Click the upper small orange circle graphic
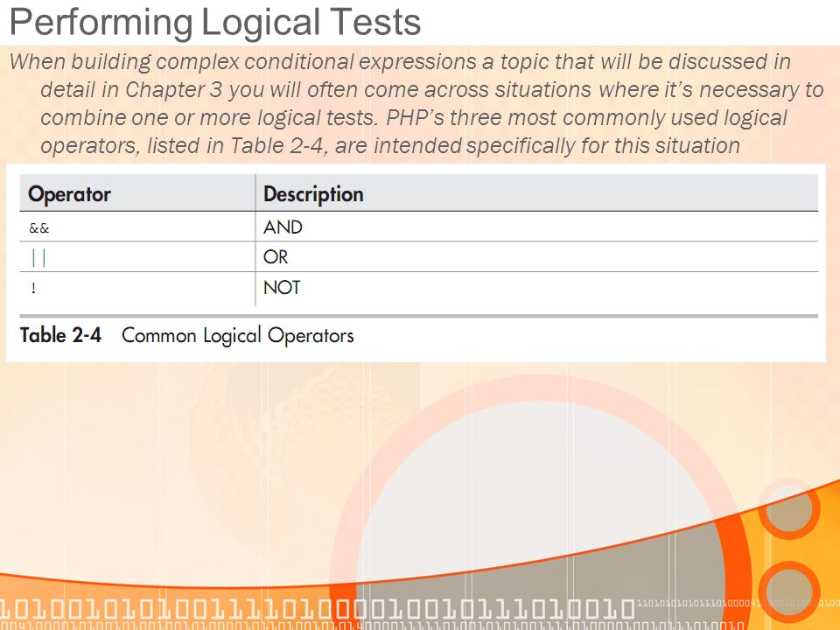The height and width of the screenshot is (630, 840). tap(788, 509)
